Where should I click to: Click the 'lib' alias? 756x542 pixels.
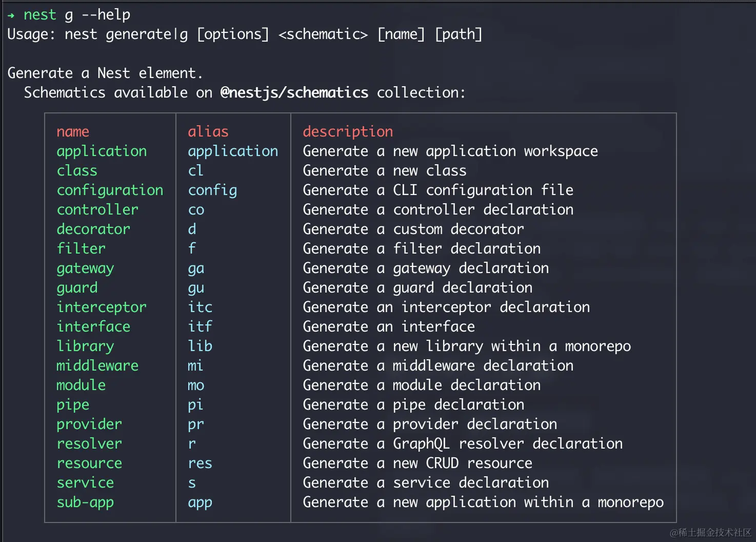pos(200,346)
